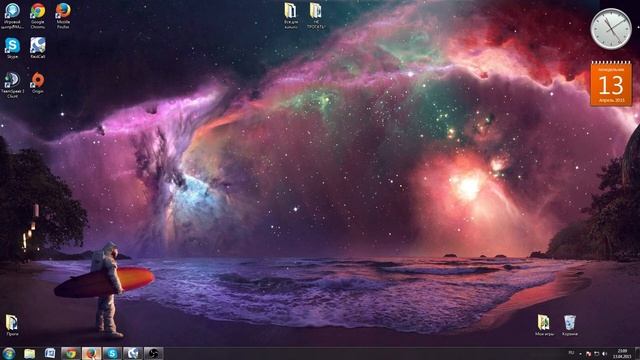Open Windows Explorer from the taskbar

(29, 353)
